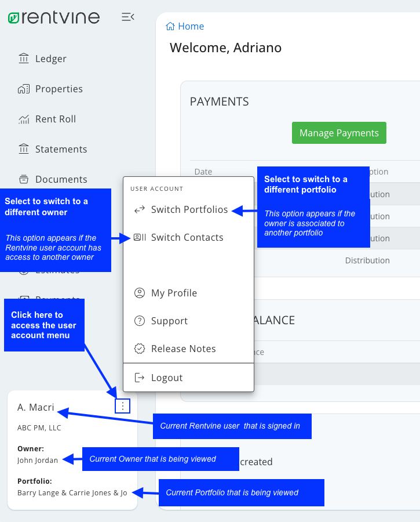Image resolution: width=420 pixels, height=522 pixels.
Task: Click the Rentvine logo
Action: (x=54, y=17)
